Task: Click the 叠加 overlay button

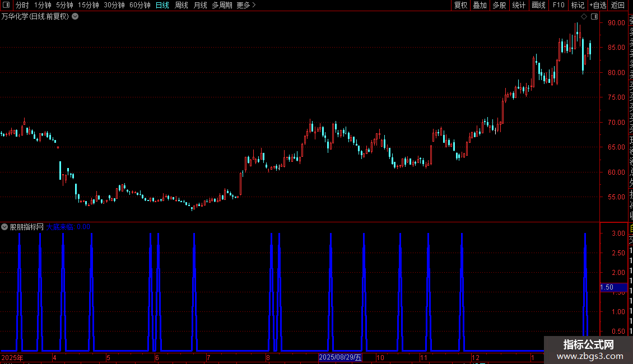Action: 480,5
